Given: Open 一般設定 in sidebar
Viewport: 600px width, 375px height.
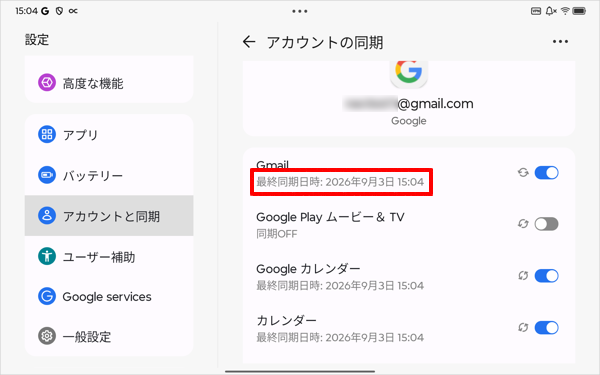Looking at the screenshot, I should click(109, 336).
